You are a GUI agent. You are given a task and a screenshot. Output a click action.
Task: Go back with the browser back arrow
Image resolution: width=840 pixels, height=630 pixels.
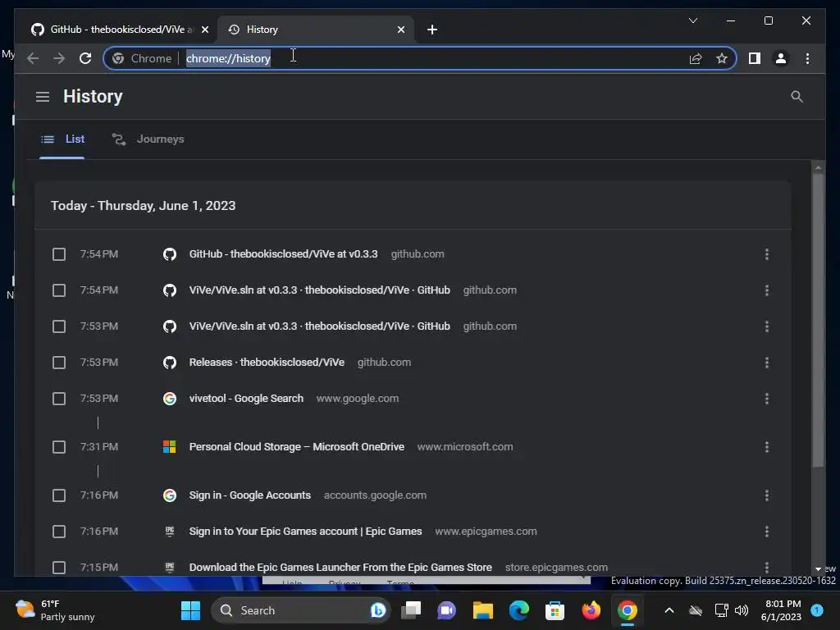(x=33, y=58)
